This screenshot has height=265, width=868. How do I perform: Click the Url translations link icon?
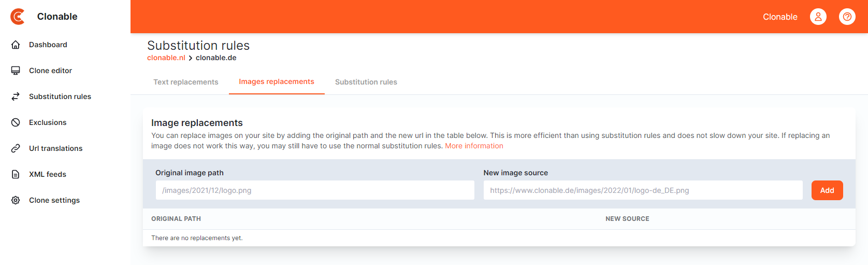[x=16, y=148]
